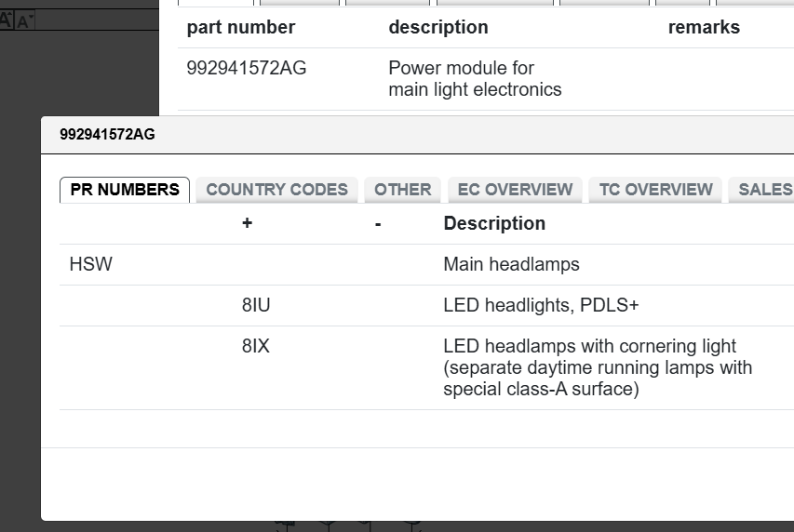Viewport: 794px width, 532px height.
Task: Click the Power module description cell
Action: point(475,79)
